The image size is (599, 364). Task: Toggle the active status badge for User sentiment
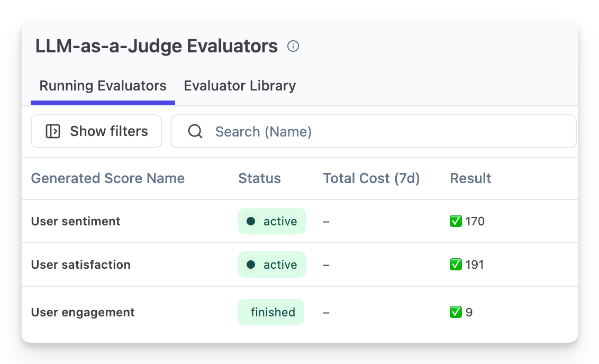point(271,221)
